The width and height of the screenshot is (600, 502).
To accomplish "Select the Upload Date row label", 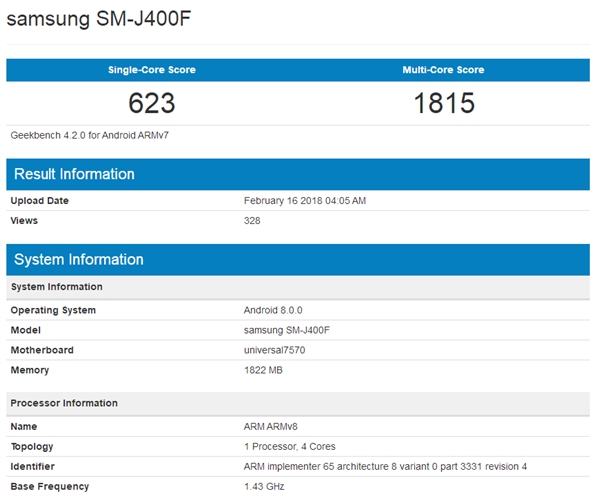I will tap(40, 200).
